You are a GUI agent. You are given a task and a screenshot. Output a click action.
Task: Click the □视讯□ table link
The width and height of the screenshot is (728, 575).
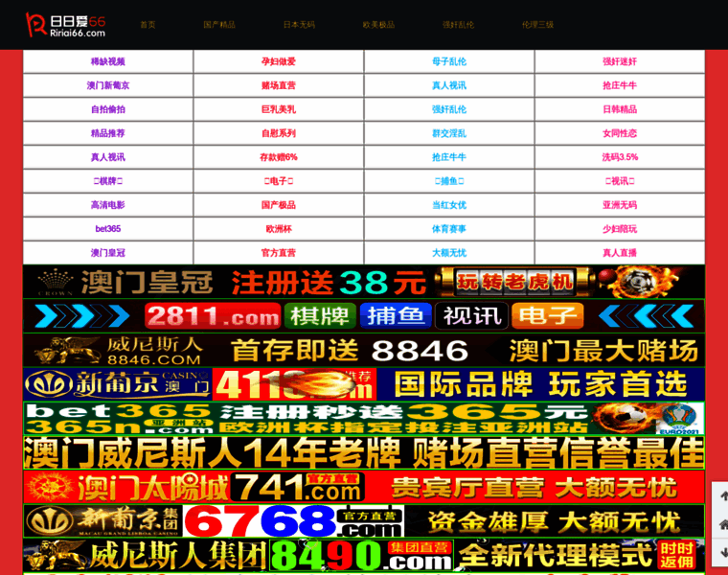coord(620,181)
